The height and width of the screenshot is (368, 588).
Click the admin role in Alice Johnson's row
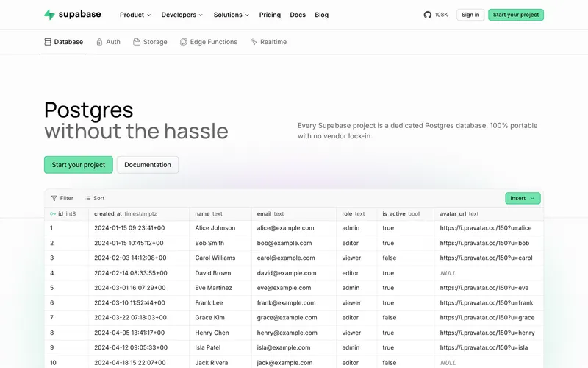click(356, 228)
